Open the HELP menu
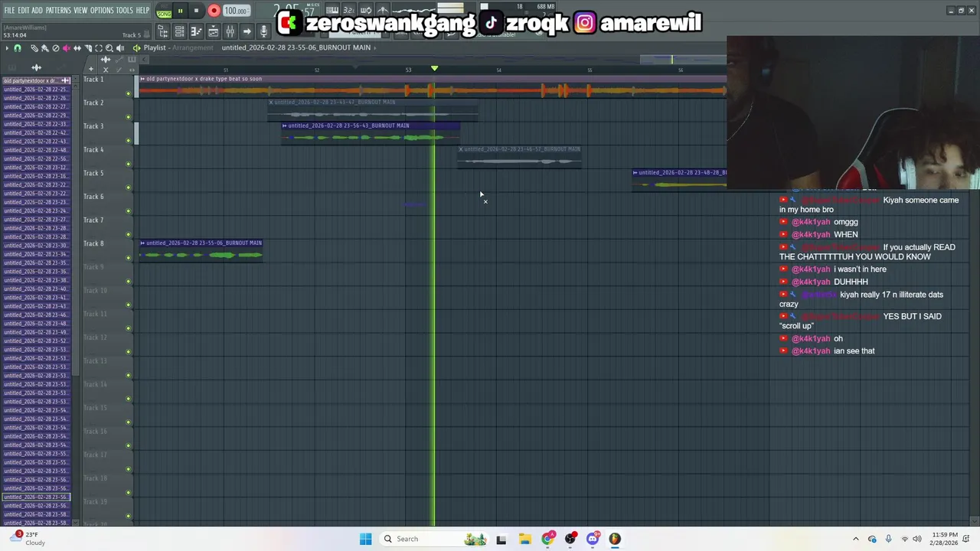This screenshot has height=551, width=980. [x=143, y=10]
